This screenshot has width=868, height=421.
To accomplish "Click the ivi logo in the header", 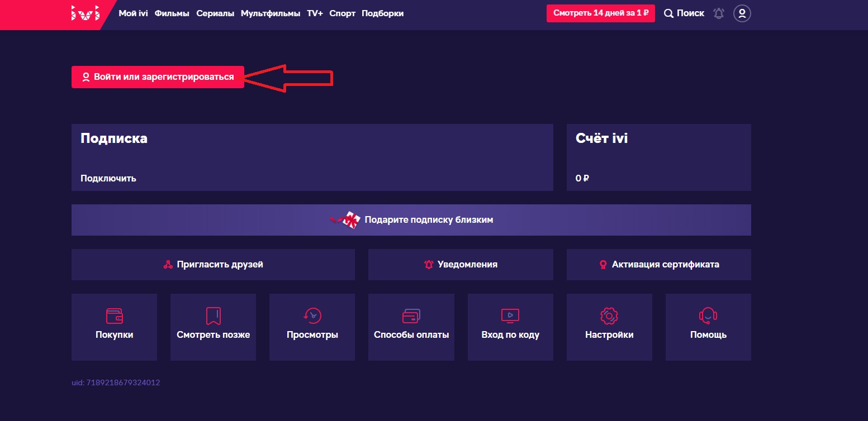I will (85, 13).
